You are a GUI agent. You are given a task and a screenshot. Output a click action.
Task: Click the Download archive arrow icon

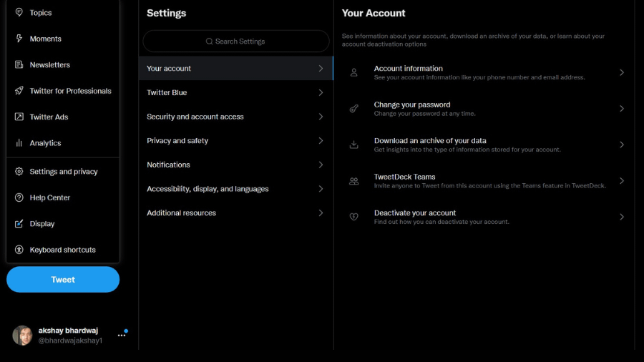(353, 145)
